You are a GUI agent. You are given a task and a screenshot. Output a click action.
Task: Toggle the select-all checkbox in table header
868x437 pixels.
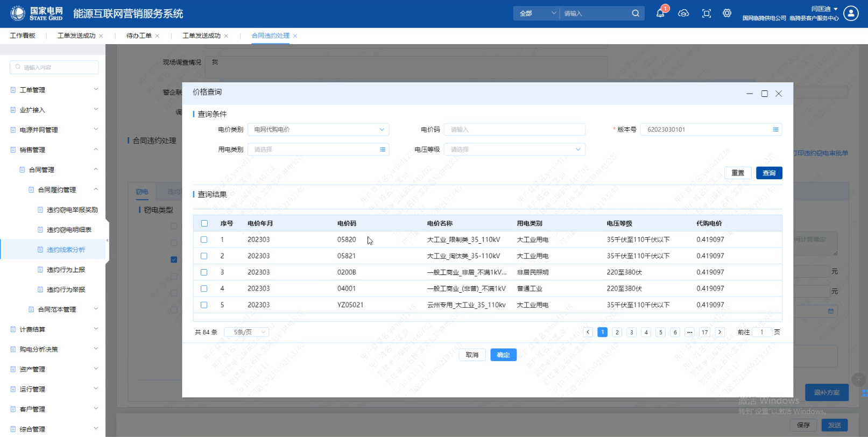click(204, 223)
